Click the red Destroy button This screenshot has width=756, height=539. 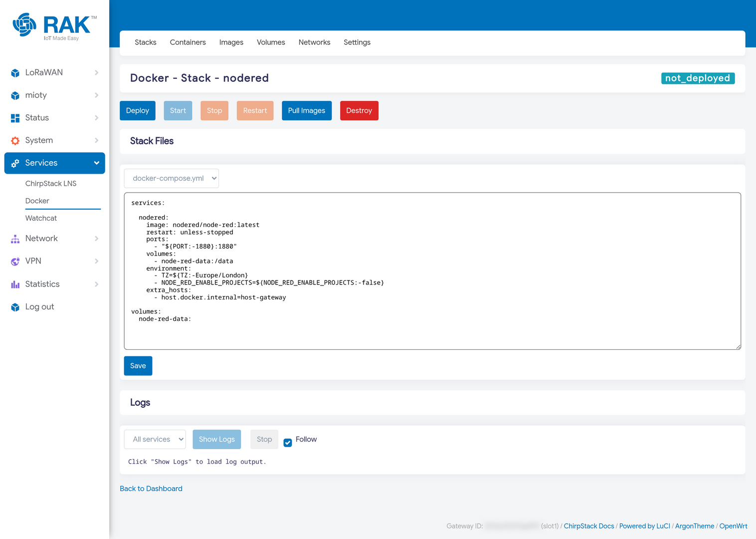pyautogui.click(x=359, y=111)
